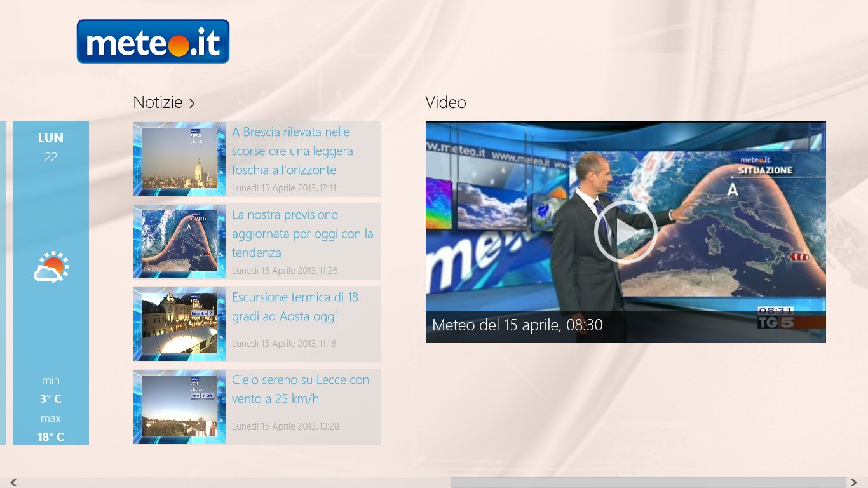This screenshot has width=868, height=488.
Task: Open the Notizie section header
Action: tap(158, 103)
